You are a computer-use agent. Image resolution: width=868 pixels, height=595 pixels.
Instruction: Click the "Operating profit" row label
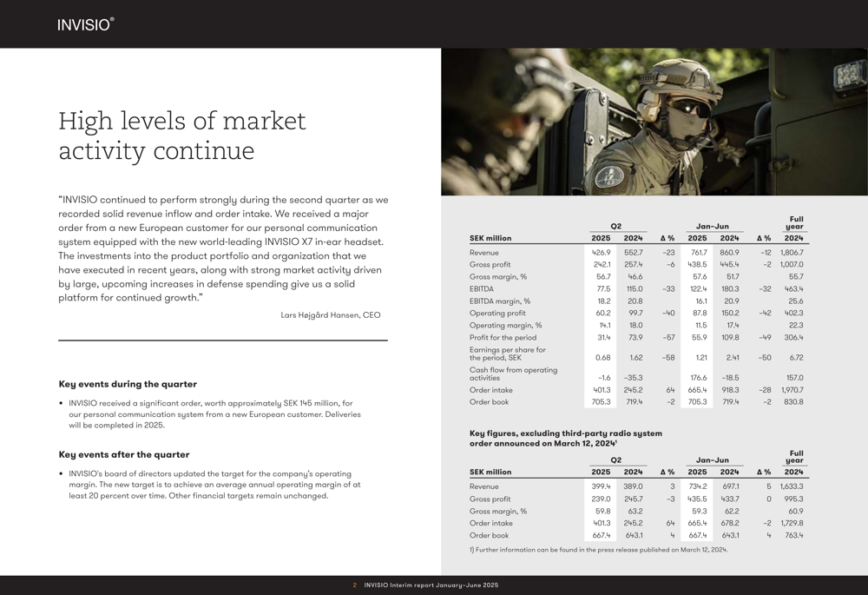pyautogui.click(x=497, y=313)
